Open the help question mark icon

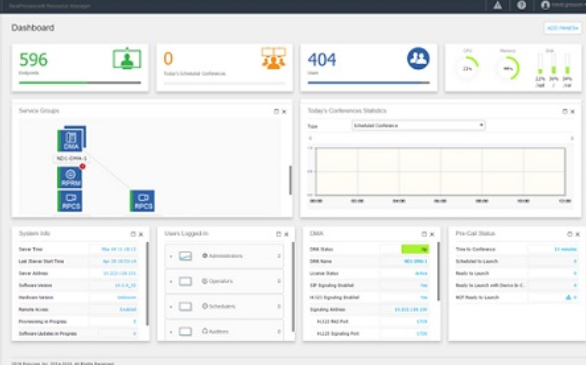pos(521,5)
